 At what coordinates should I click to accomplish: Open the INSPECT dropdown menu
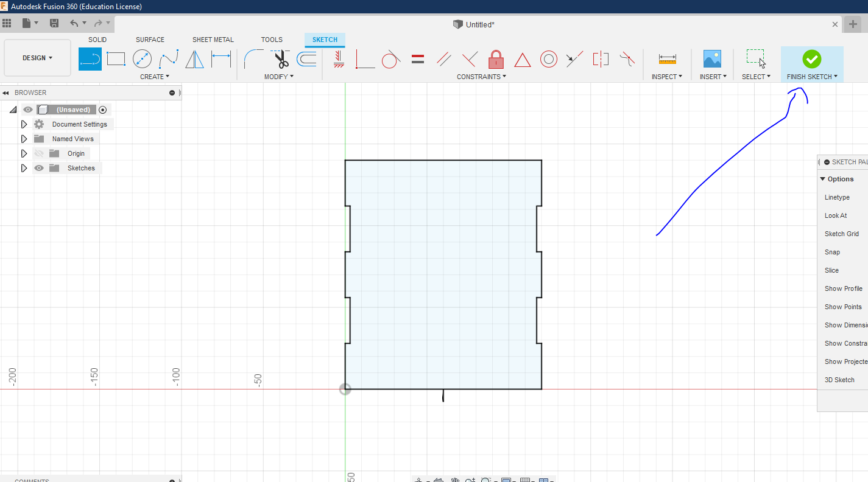tap(667, 77)
